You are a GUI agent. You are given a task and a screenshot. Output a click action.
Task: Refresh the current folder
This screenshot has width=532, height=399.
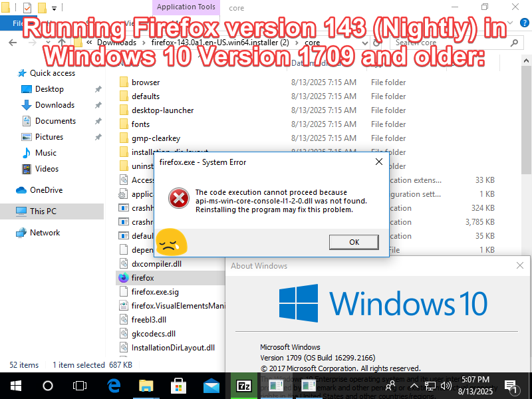click(376, 43)
